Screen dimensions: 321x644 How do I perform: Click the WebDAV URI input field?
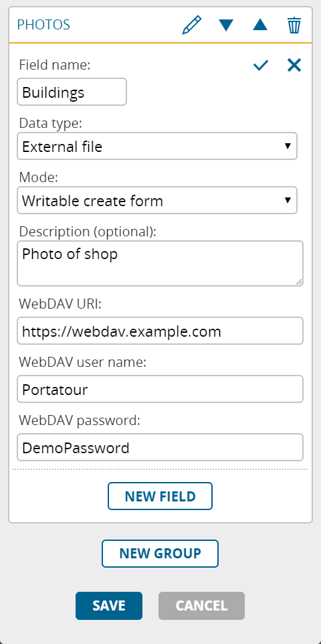tap(160, 331)
